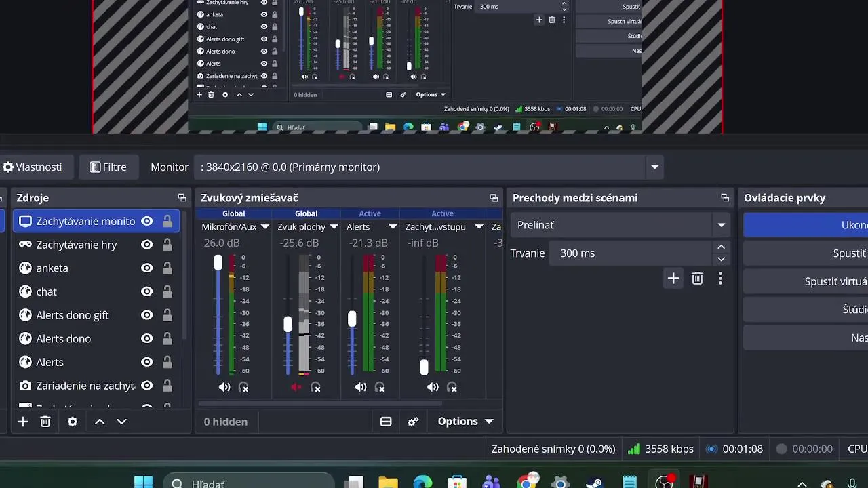Open Steam from the taskbar

click(594, 483)
